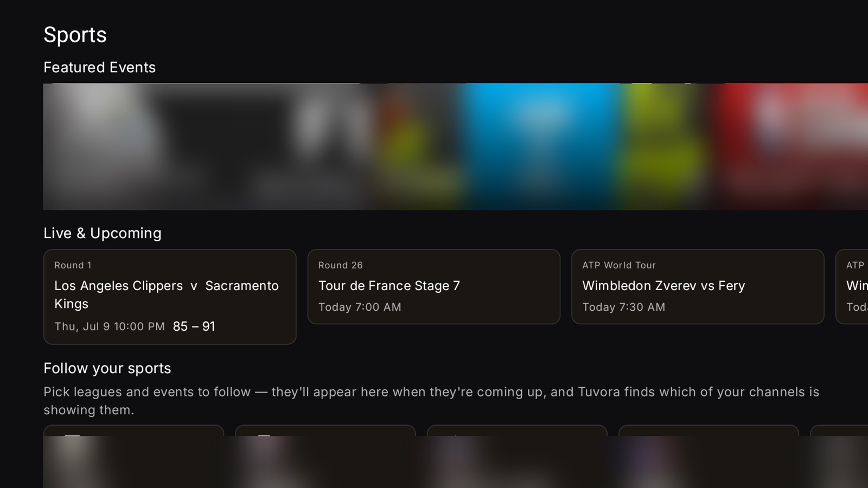Screen dimensions: 868x488
Task: Select the blue featured event thumbnail
Action: (542, 146)
